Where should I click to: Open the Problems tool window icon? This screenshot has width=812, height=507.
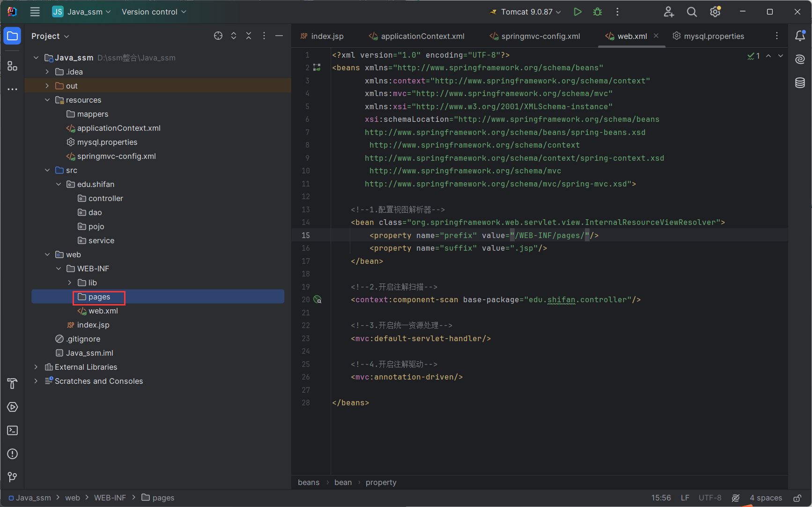(12, 454)
